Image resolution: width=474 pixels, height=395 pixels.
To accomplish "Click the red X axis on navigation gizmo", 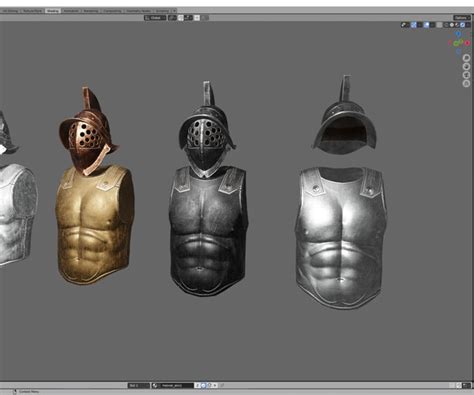I will [x=467, y=43].
